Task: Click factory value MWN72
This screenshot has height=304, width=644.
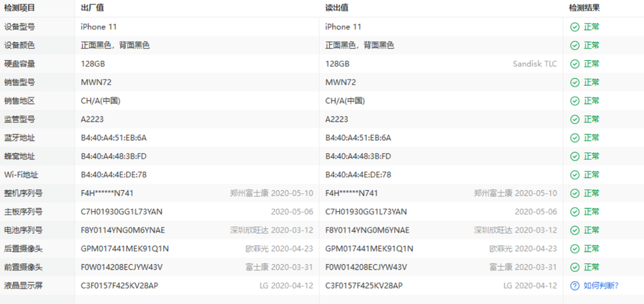Action: tap(96, 82)
